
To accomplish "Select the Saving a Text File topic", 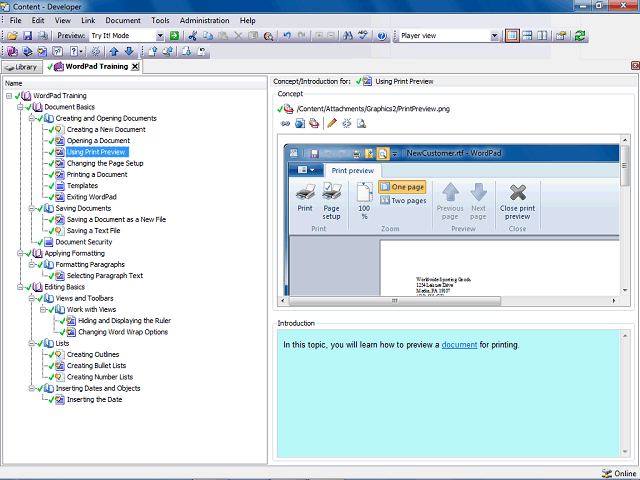I will pyautogui.click(x=93, y=231).
